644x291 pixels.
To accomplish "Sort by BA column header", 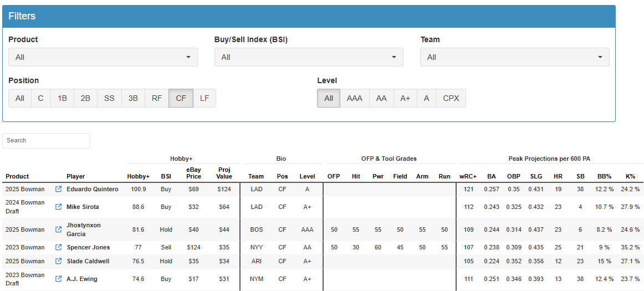I will [491, 176].
